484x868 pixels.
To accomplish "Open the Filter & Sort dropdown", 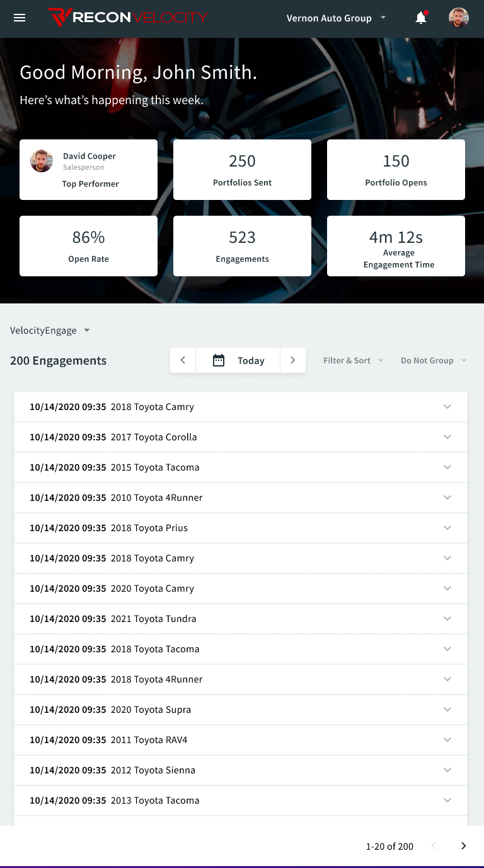I will pyautogui.click(x=353, y=360).
